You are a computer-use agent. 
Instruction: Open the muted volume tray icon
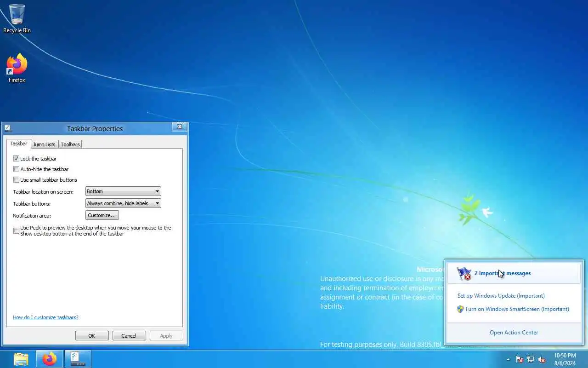click(x=542, y=359)
